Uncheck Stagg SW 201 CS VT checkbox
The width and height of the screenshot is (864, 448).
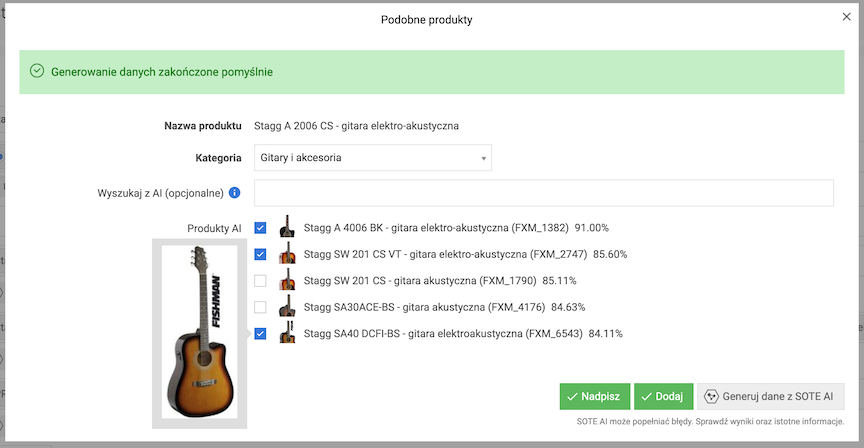[260, 254]
